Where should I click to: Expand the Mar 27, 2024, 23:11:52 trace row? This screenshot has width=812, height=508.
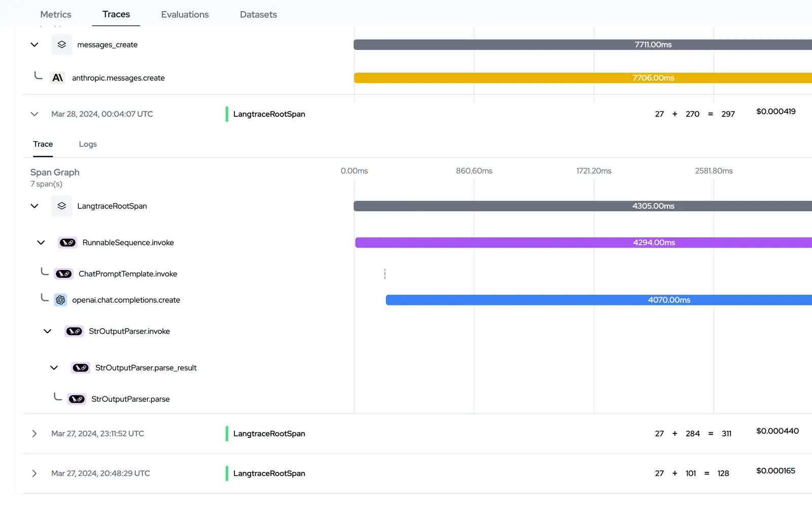pos(35,434)
